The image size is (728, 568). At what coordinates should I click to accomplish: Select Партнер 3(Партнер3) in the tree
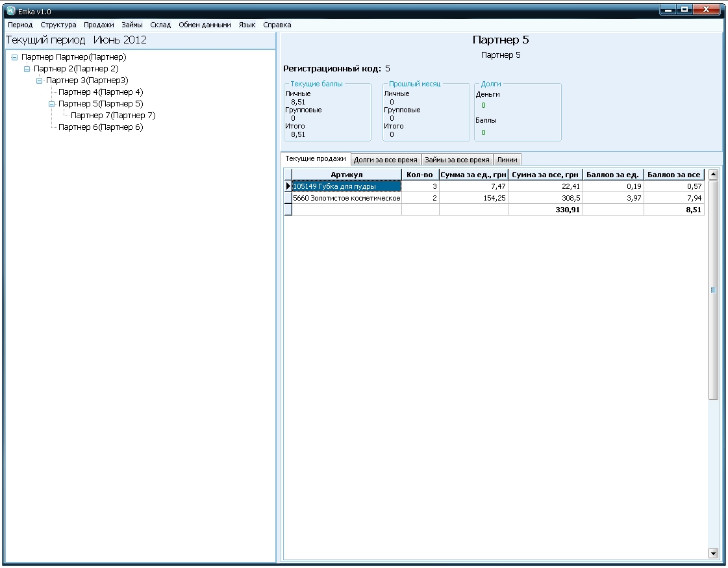(x=87, y=80)
